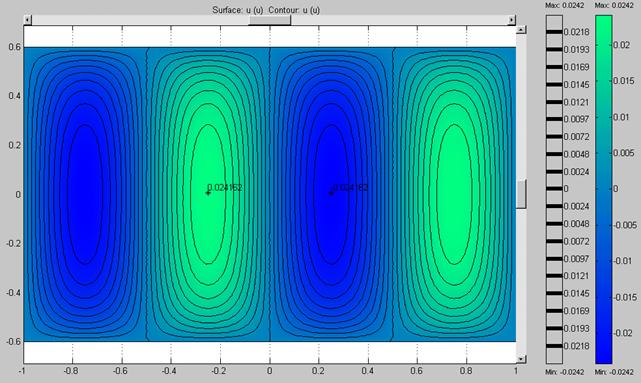Image resolution: width=641 pixels, height=383 pixels.
Task: Click the horizontal scrollbar right arrow
Action: pyautogui.click(x=511, y=20)
